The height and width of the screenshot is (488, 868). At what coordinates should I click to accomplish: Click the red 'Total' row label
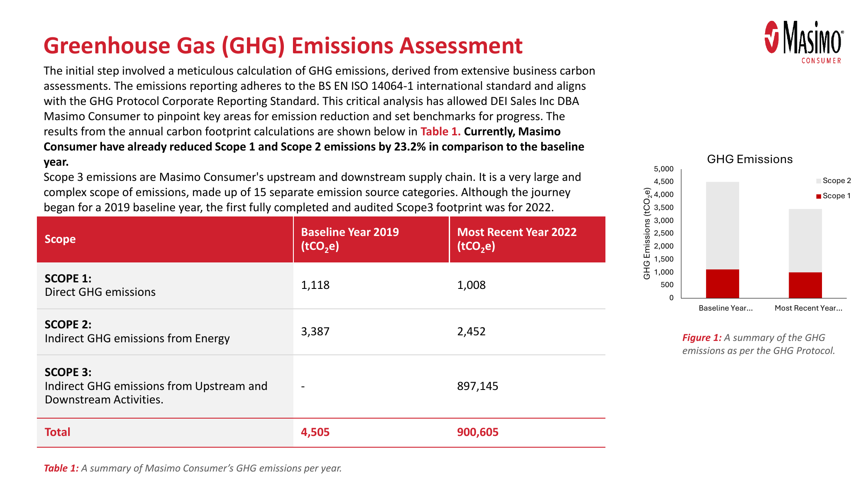click(x=57, y=432)
